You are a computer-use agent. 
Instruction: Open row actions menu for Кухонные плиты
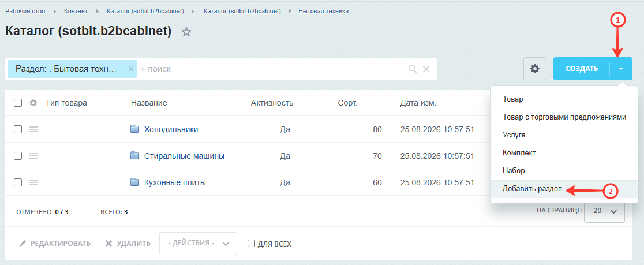pos(33,182)
